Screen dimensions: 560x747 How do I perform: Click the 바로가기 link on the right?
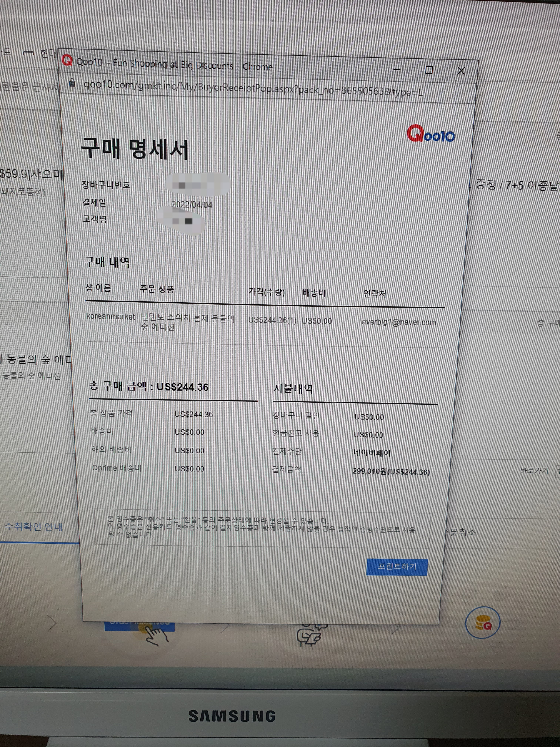click(534, 471)
